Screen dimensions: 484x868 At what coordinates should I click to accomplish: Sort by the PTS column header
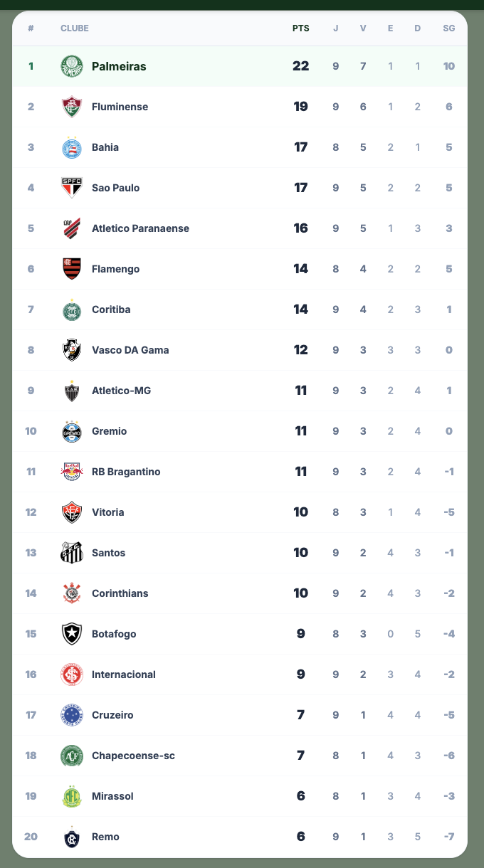300,28
